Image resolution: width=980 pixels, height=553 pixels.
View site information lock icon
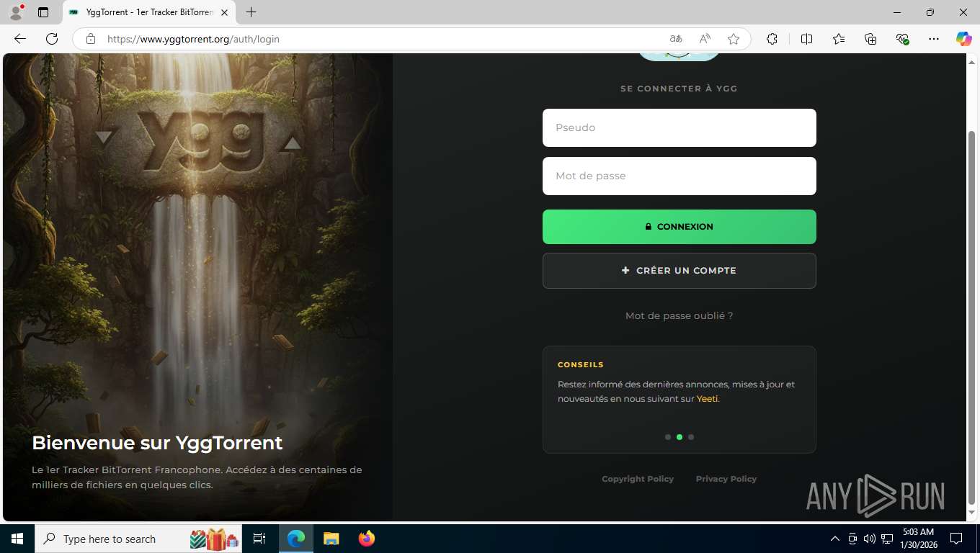click(x=91, y=39)
